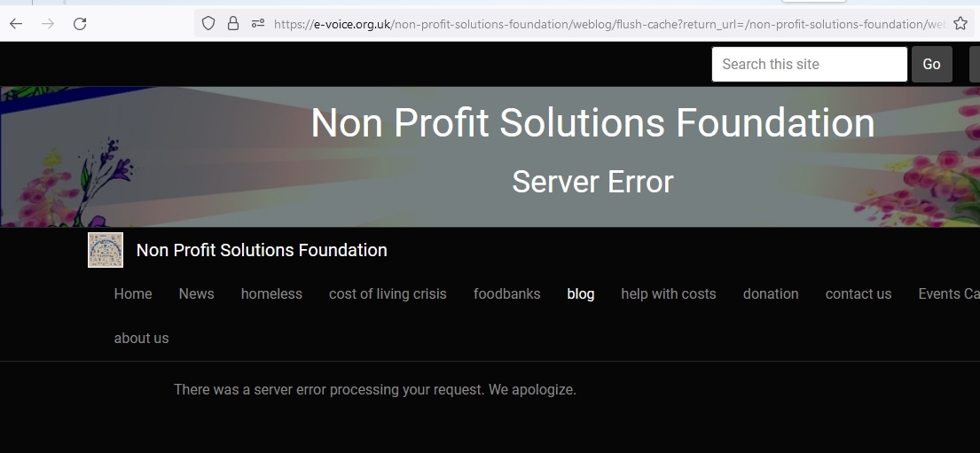Image resolution: width=980 pixels, height=453 pixels.
Task: Open the tracking protection shield icon
Action: point(208,24)
